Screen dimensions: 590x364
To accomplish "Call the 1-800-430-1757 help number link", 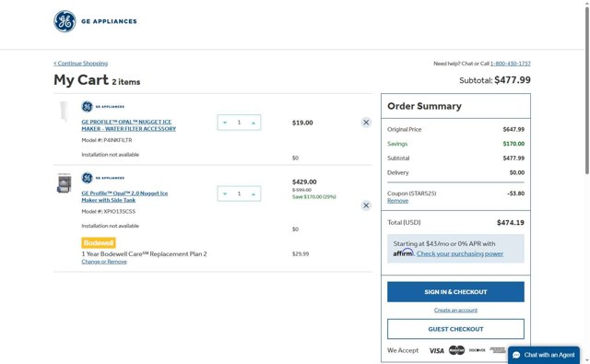I will pyautogui.click(x=510, y=64).
